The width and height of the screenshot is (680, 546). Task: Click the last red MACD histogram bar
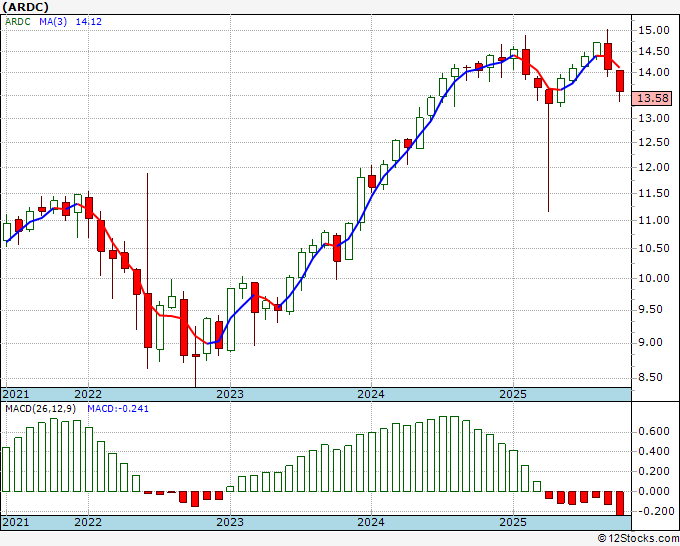point(620,503)
